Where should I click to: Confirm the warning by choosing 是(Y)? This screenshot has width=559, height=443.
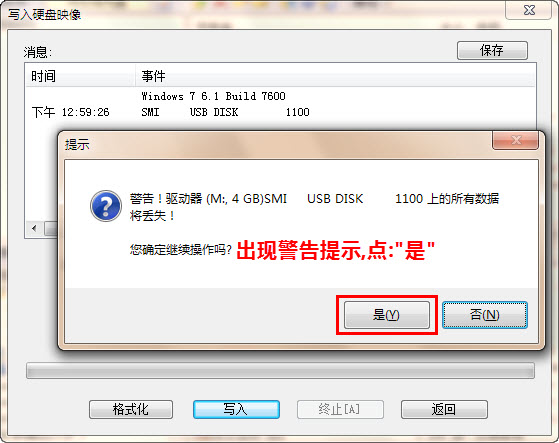coord(386,315)
